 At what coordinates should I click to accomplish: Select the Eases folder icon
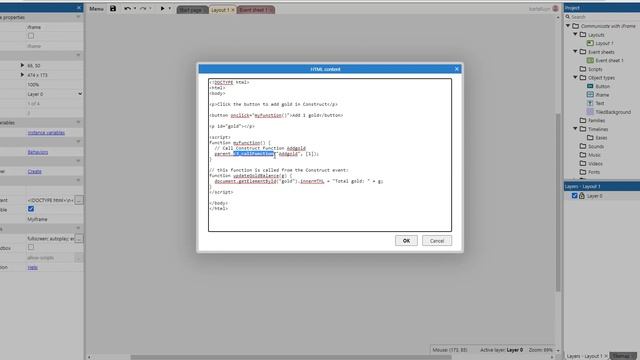[x=590, y=138]
